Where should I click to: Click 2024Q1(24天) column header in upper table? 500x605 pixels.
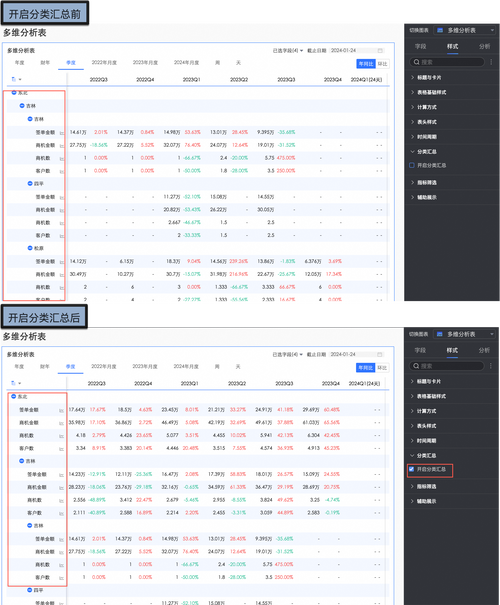366,79
